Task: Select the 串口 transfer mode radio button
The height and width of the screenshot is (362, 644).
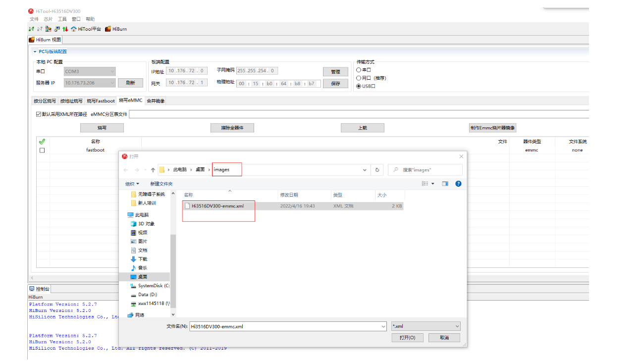Action: [359, 70]
